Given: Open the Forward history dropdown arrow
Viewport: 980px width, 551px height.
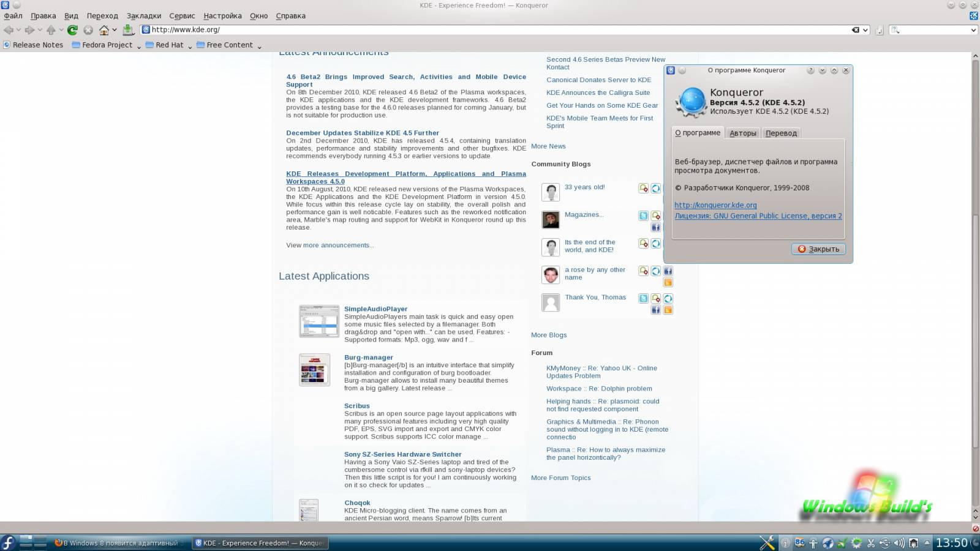Looking at the screenshot, I should pyautogui.click(x=40, y=30).
